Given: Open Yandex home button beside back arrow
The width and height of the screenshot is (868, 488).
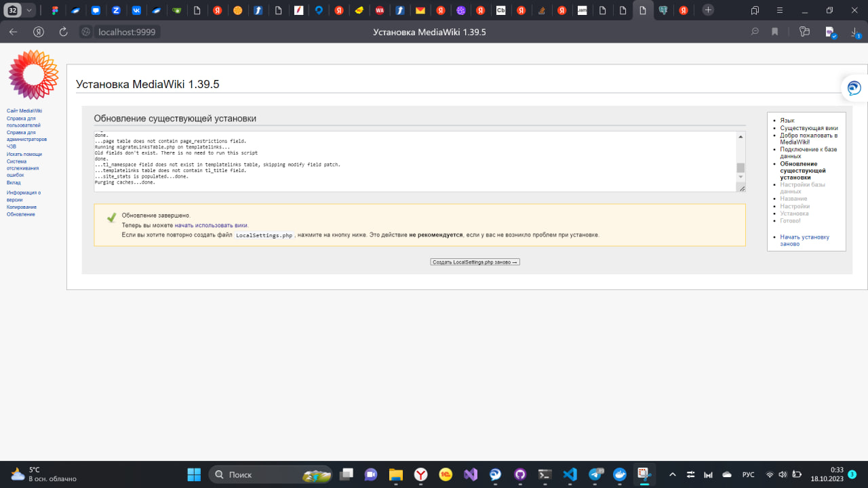Looking at the screenshot, I should [39, 32].
